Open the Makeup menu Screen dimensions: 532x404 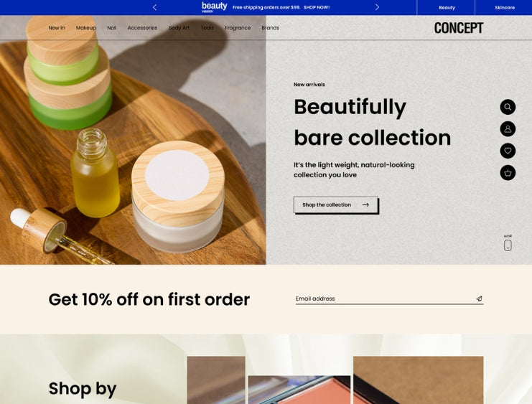86,28
